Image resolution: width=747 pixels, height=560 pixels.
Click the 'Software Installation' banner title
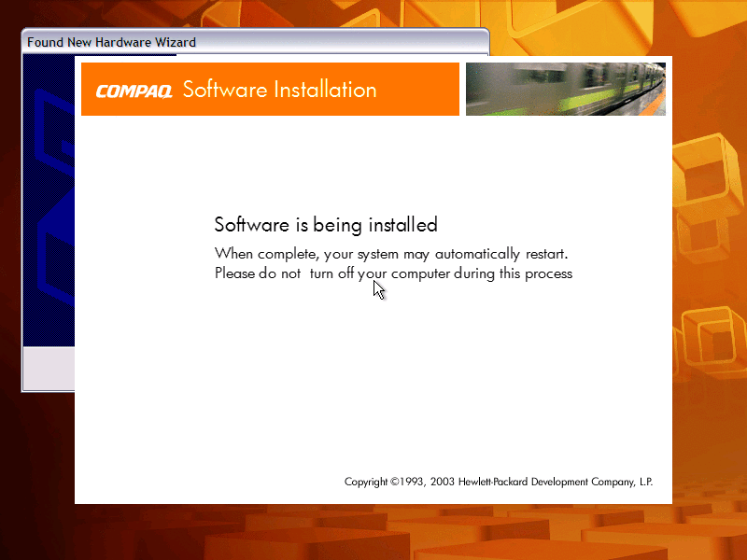pos(279,90)
